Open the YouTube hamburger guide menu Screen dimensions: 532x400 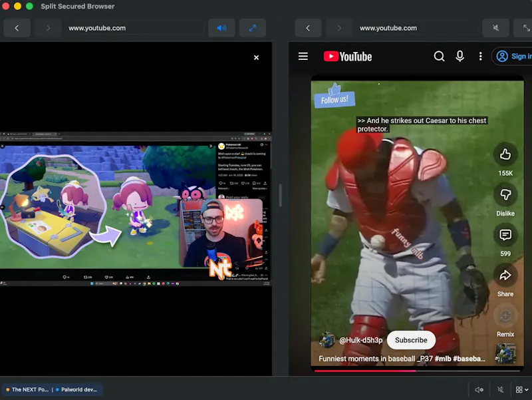click(x=303, y=57)
